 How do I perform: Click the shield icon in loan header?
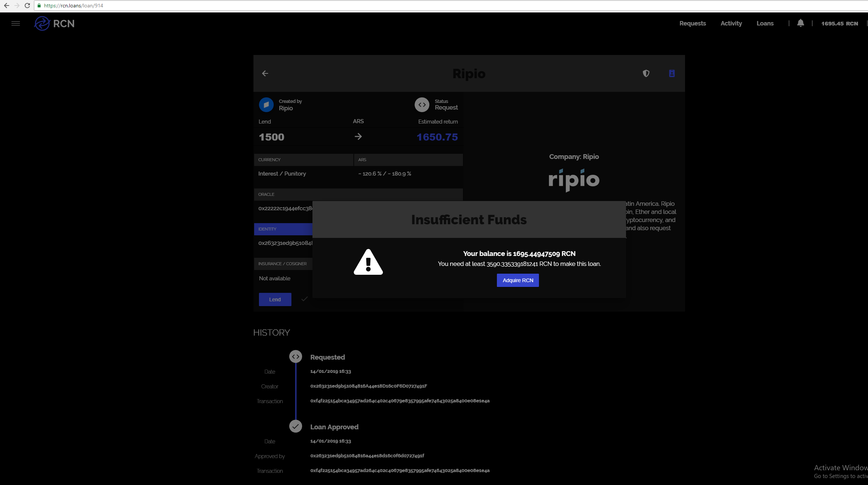click(646, 73)
